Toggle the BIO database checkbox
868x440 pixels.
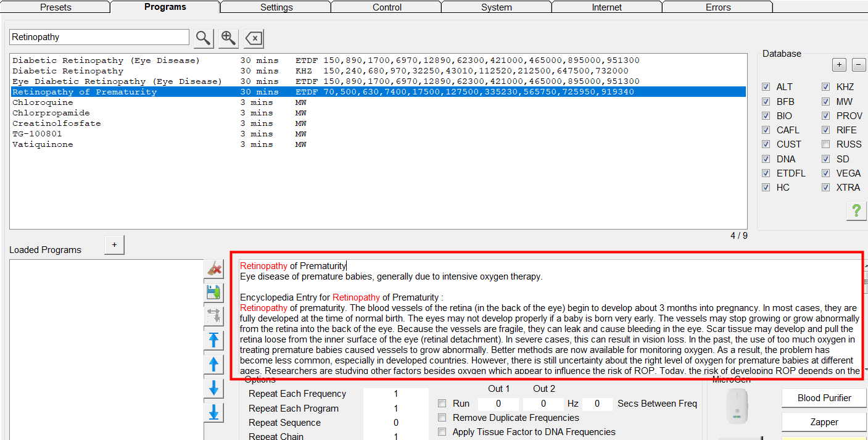(766, 115)
